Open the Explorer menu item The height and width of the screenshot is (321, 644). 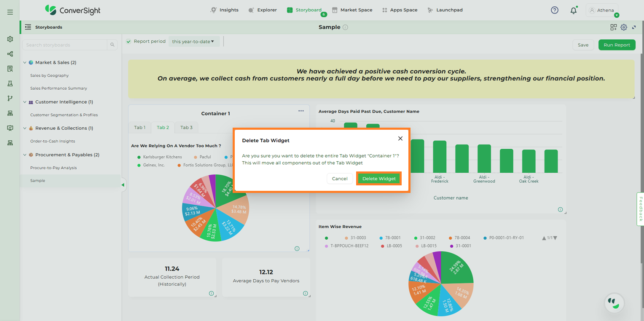[263, 10]
